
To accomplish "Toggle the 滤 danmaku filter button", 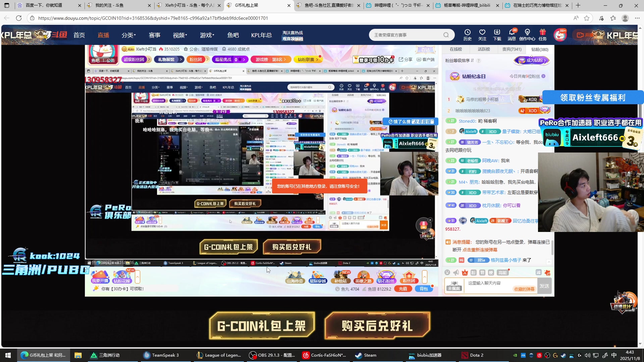I will (538, 273).
